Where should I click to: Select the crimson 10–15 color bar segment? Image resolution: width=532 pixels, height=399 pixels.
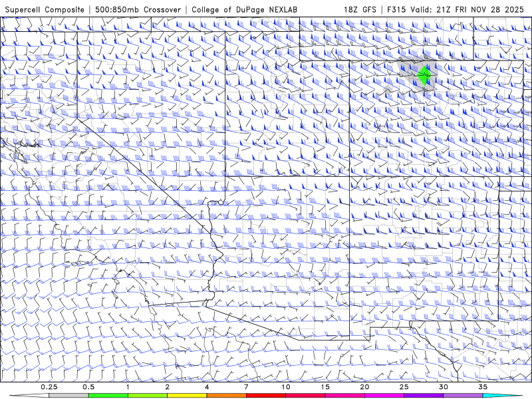click(305, 396)
